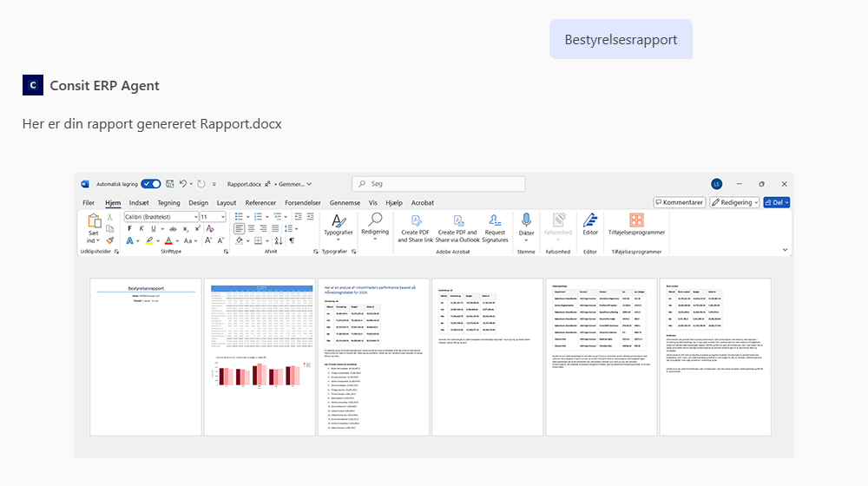
Task: Click red font color button
Action: coord(168,240)
